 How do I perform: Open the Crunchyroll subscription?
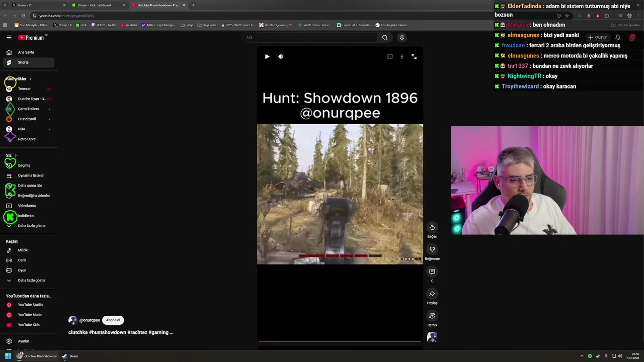[28, 119]
